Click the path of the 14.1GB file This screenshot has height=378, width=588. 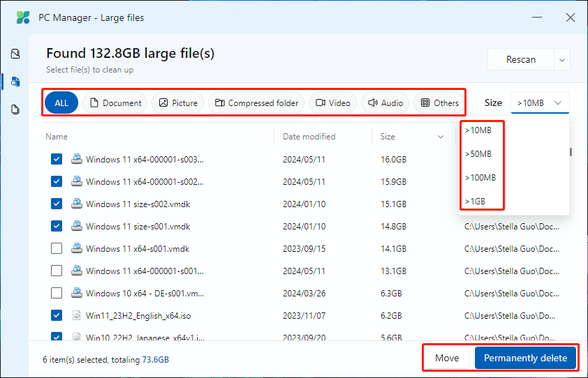coord(512,249)
